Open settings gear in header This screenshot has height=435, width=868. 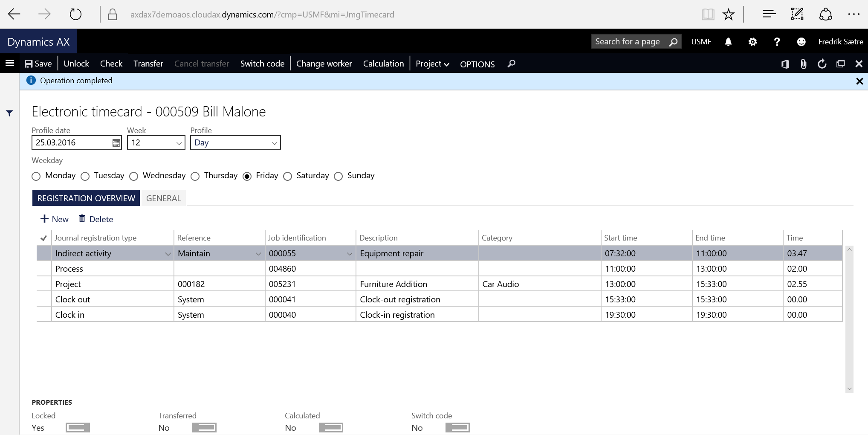tap(752, 42)
